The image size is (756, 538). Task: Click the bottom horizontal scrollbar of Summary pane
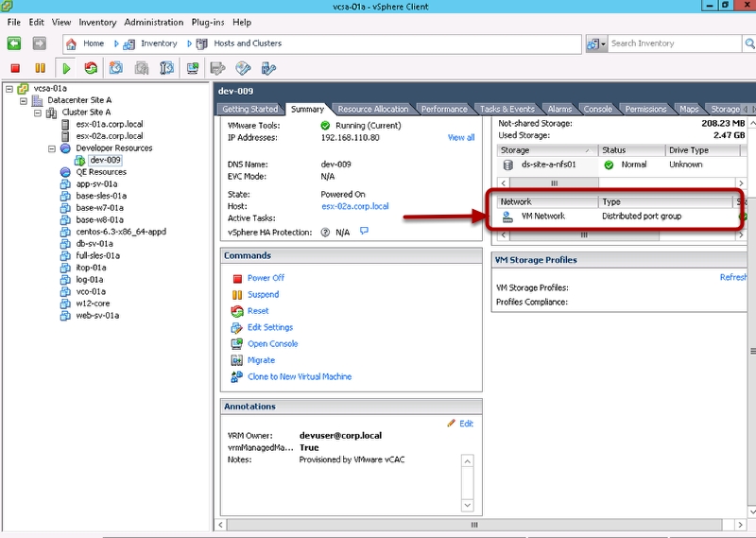point(480,525)
